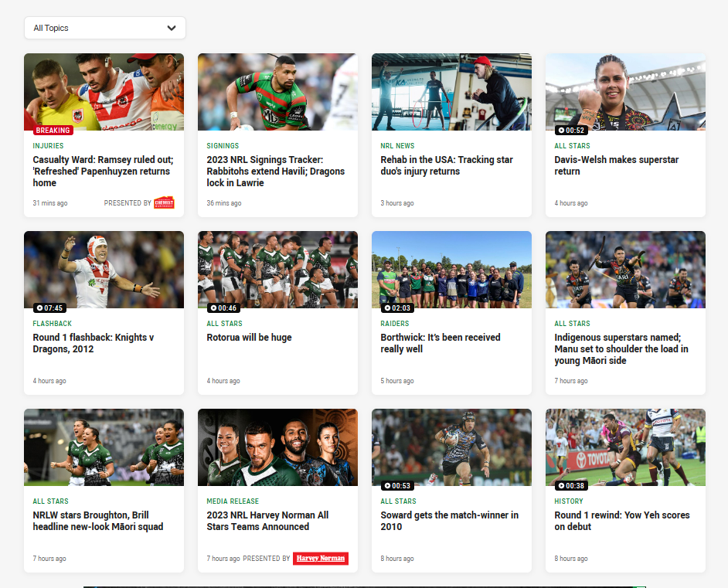Play the 07:45 Round 1 flashback video
The height and width of the screenshot is (588, 728).
tap(49, 308)
